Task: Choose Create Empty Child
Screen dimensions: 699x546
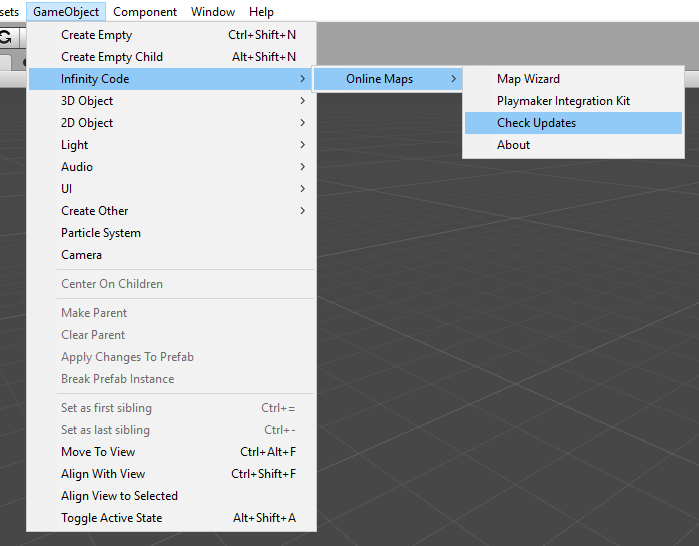Action: [172, 57]
